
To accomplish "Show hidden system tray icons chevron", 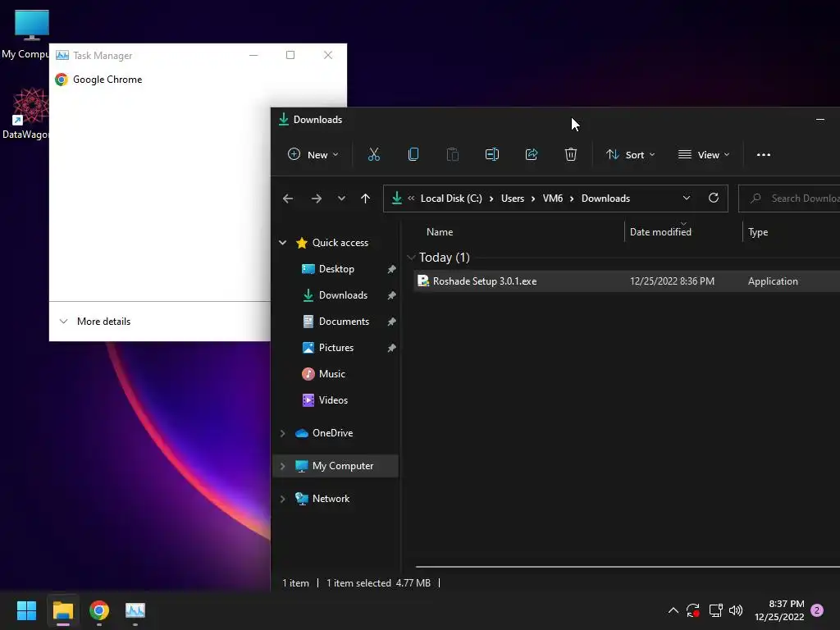I will 673,610.
